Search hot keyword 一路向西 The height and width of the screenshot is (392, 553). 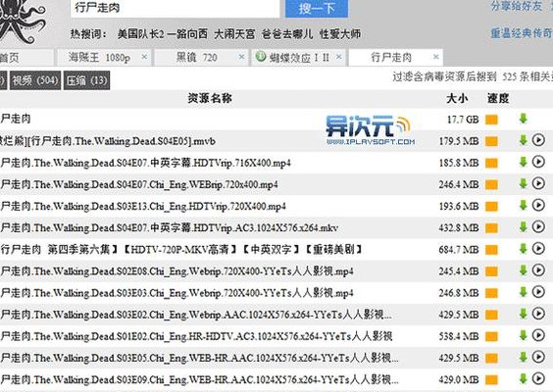(x=187, y=34)
